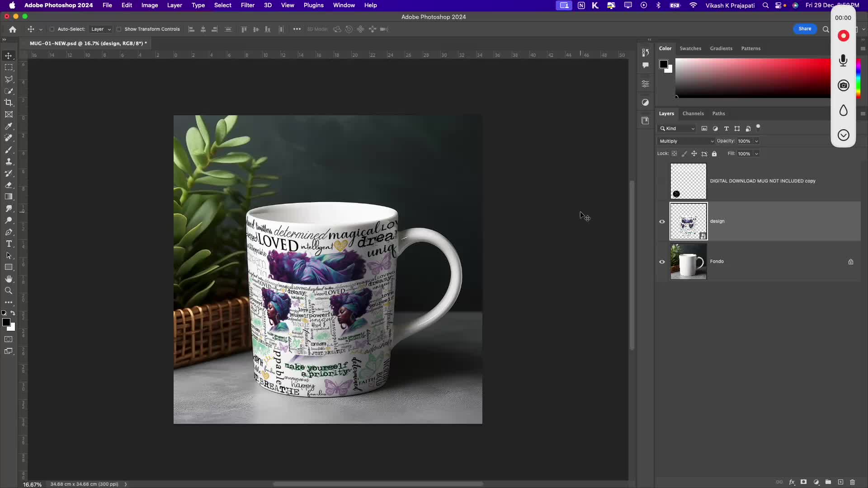Select the Horizontal Type tool

pyautogui.click(x=9, y=244)
